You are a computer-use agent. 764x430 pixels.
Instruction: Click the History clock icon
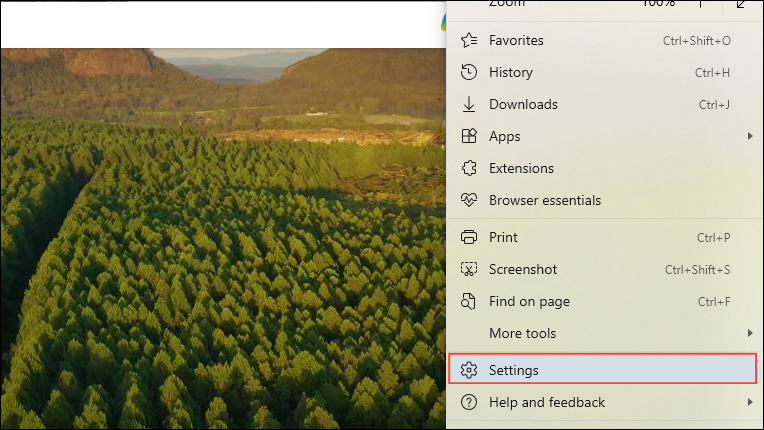pos(469,72)
